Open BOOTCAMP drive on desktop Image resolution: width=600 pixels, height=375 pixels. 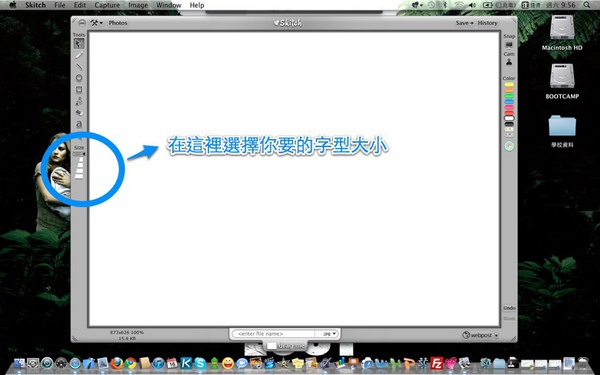coord(562,81)
